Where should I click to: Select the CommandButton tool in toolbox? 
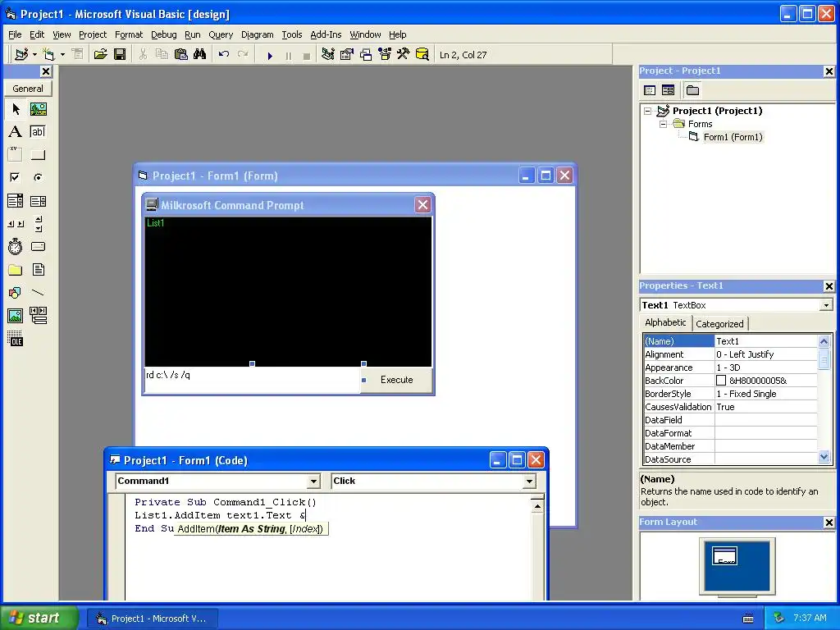click(38, 155)
